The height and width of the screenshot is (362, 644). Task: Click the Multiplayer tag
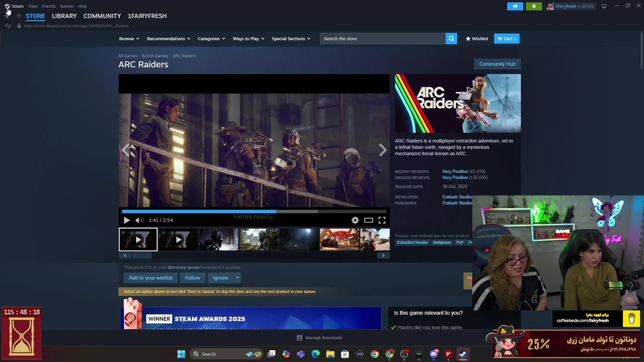pos(442,242)
